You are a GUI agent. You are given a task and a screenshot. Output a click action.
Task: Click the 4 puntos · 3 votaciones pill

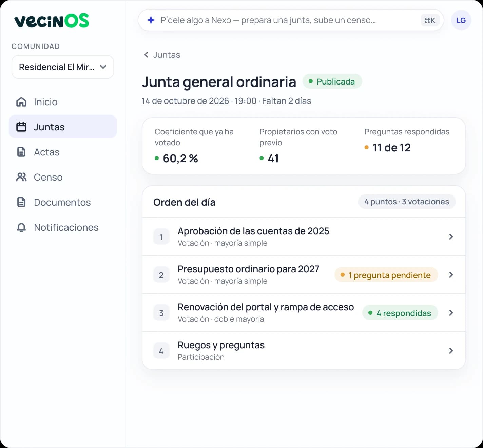click(x=407, y=202)
